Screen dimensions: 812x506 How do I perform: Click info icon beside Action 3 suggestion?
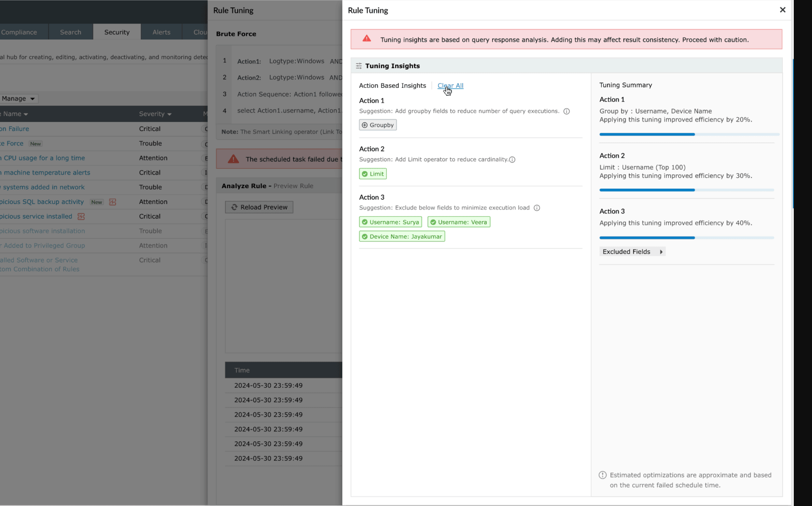(537, 208)
